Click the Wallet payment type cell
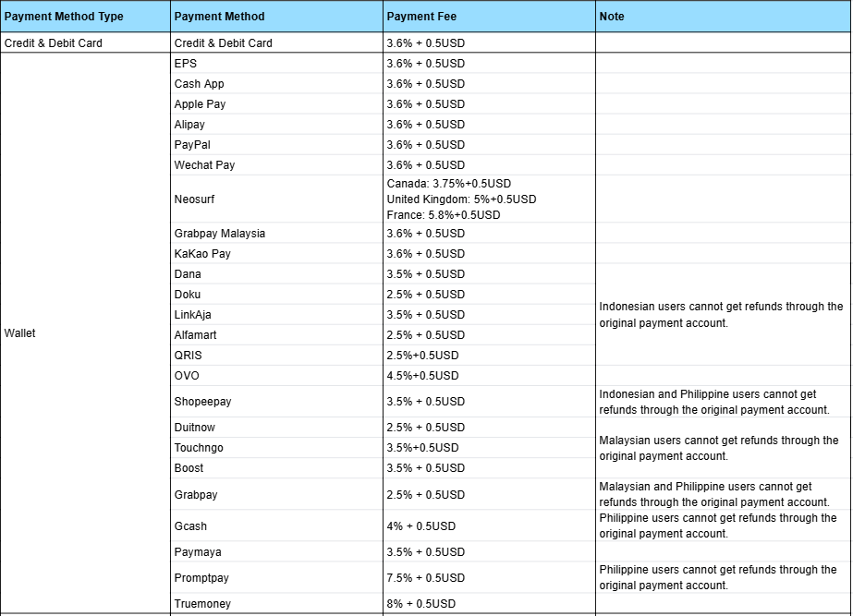Viewport: 853px width, 616px height. click(20, 332)
